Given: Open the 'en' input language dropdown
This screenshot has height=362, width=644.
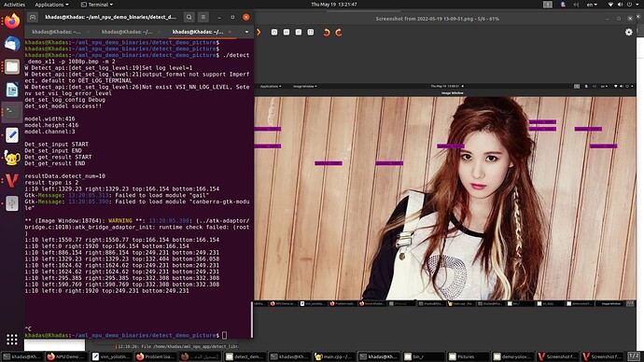Looking at the screenshot, I should 592,5.
